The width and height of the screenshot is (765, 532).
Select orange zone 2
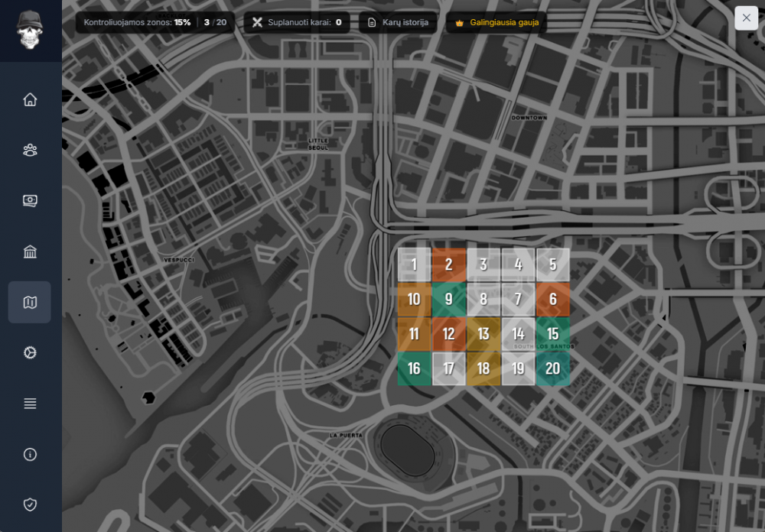[449, 264]
